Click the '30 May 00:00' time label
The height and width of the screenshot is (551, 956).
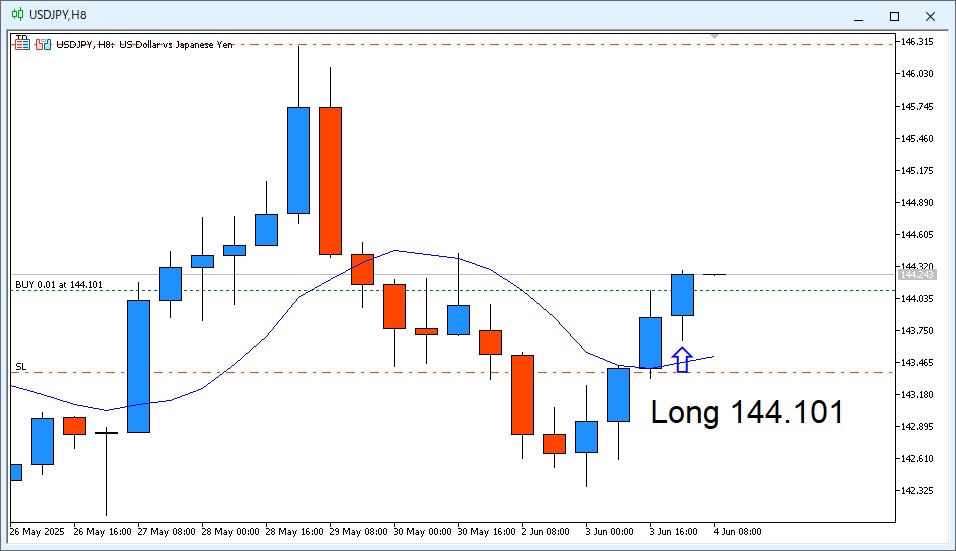(423, 531)
